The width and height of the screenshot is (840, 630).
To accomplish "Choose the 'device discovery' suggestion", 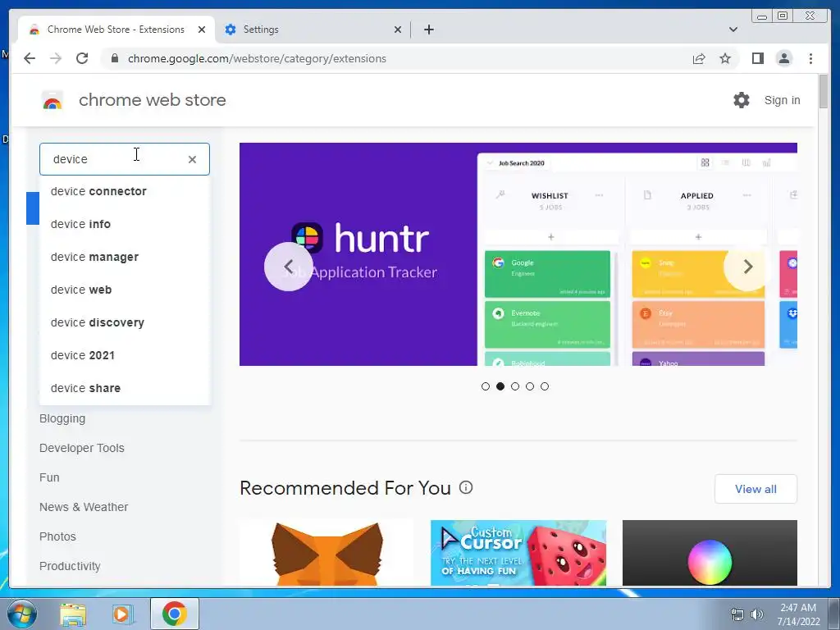I will point(125,322).
